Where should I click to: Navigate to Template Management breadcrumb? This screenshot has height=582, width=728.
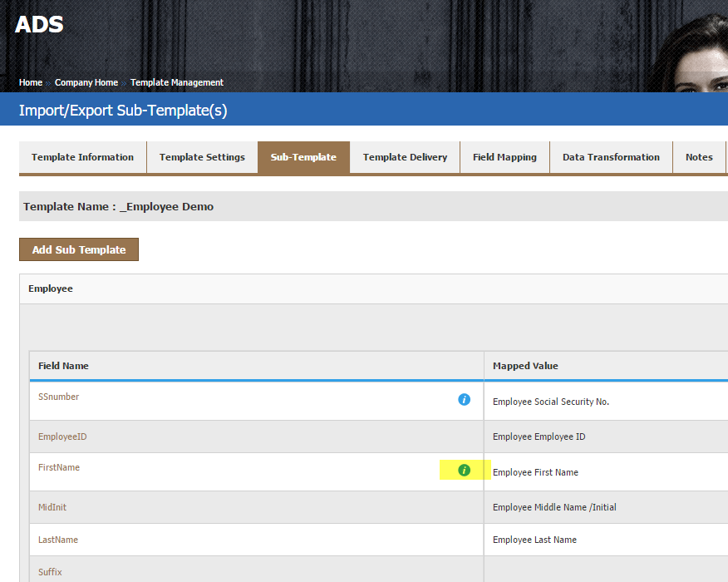pyautogui.click(x=176, y=83)
